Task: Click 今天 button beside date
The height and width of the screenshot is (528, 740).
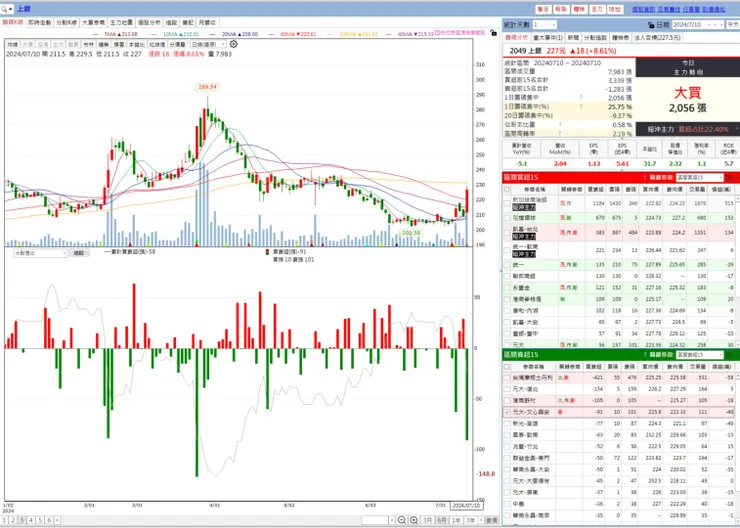Action: [x=732, y=25]
